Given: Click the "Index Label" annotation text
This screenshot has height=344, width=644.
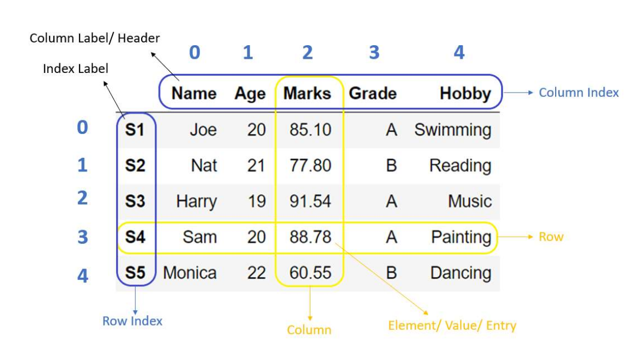Looking at the screenshot, I should (76, 69).
